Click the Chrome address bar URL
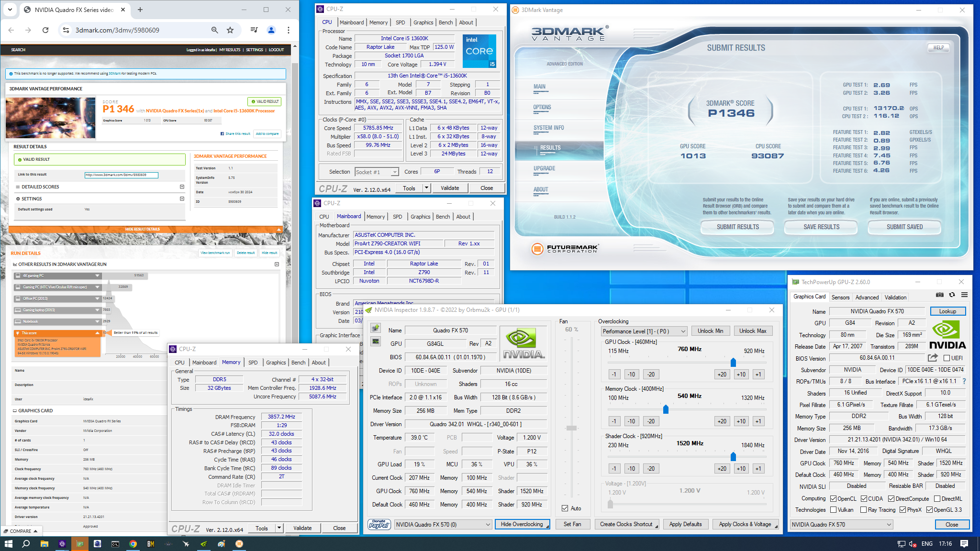This screenshot has height=551, width=980. coord(117,30)
